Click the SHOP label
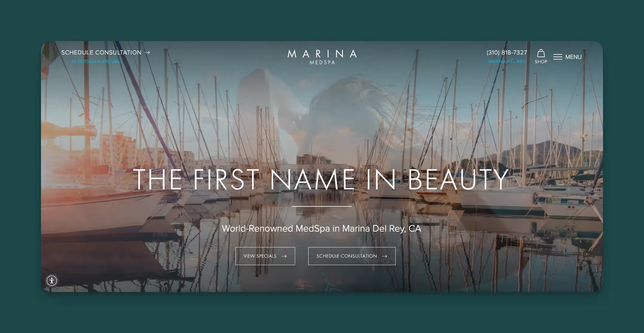This screenshot has width=644, height=333. (x=541, y=62)
